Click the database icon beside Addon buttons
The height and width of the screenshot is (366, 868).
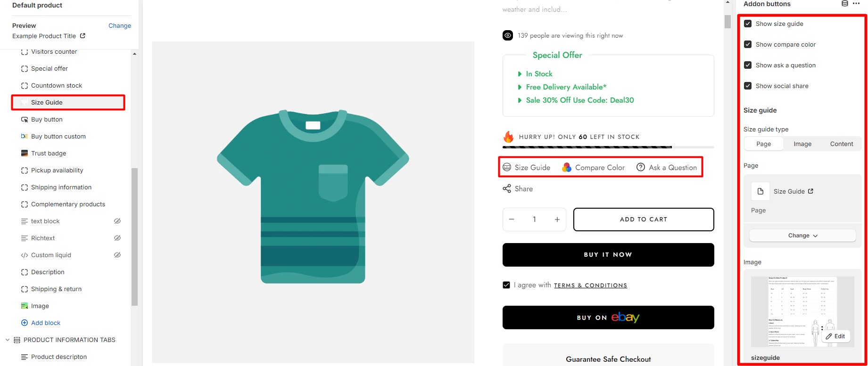click(845, 4)
